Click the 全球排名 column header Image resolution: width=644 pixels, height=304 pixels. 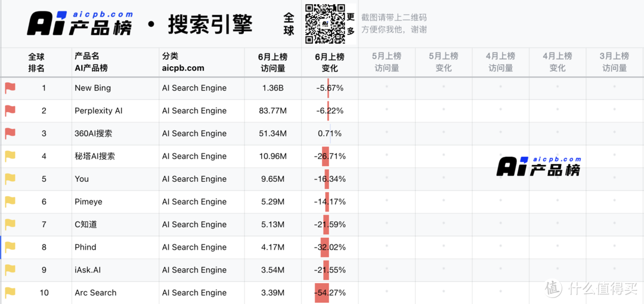pyautogui.click(x=36, y=63)
